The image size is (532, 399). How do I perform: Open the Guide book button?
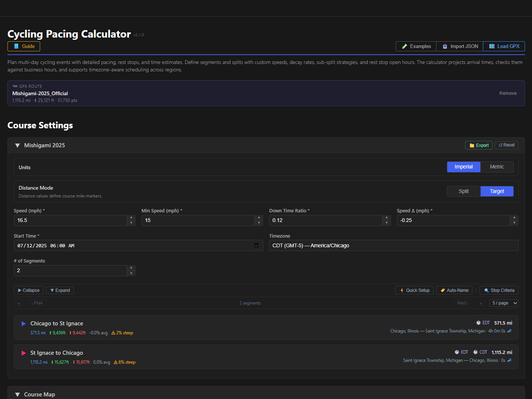click(x=24, y=46)
